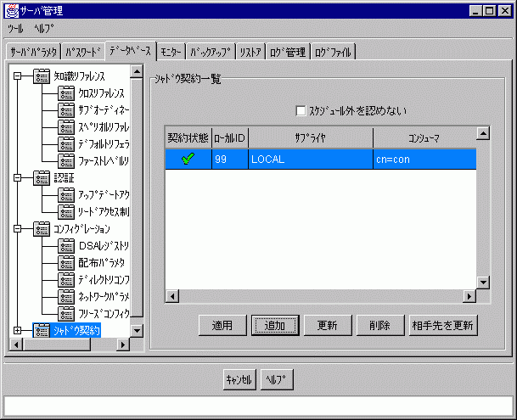Click the 契約状態 column header
Screen dimensions: 517x420
(x=188, y=138)
